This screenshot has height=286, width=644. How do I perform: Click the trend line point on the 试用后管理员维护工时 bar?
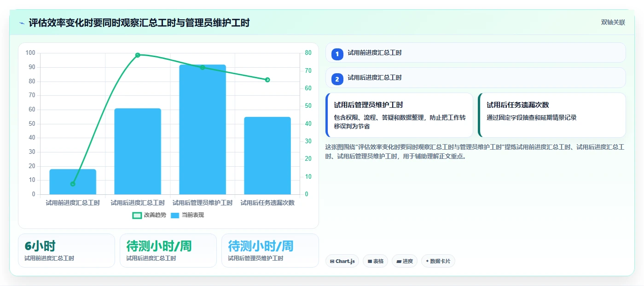tap(203, 67)
